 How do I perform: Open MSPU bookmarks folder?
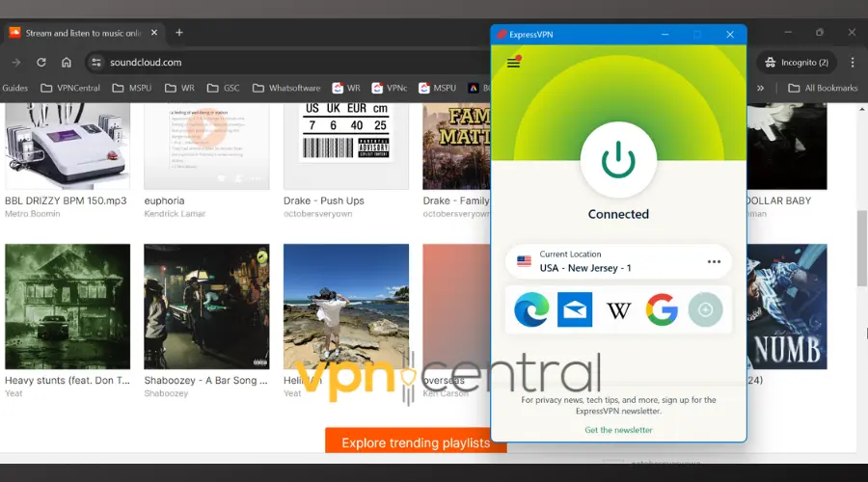pos(132,88)
